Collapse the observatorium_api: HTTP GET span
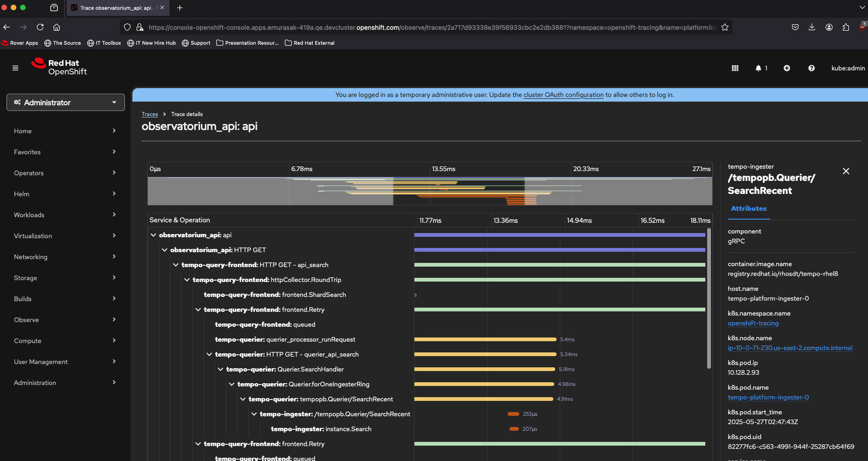 point(165,250)
